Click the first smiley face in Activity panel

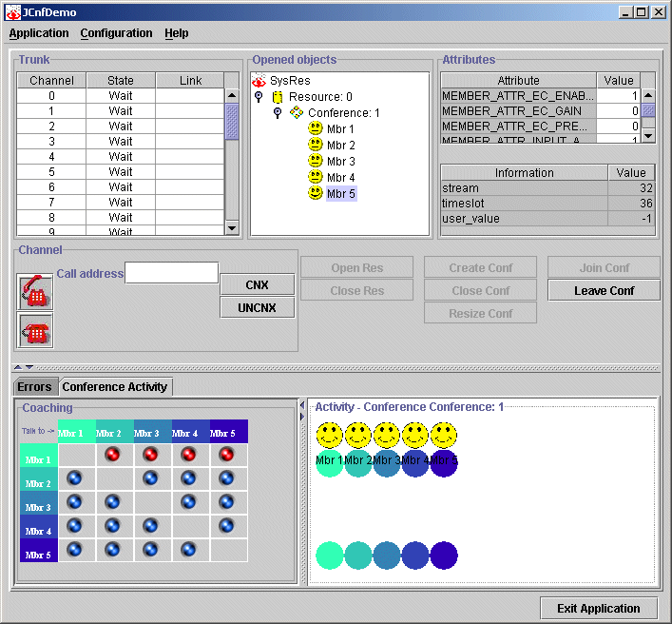330,436
